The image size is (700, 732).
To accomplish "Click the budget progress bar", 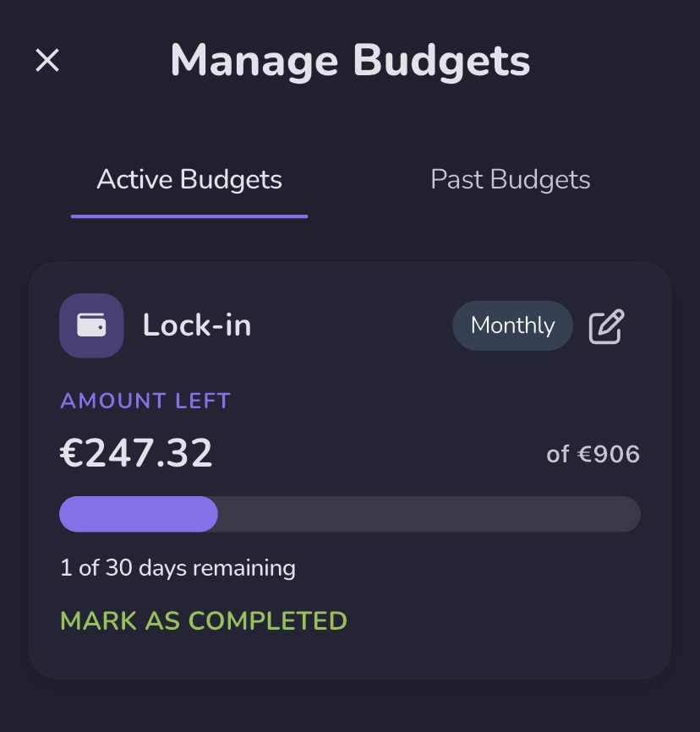I will click(350, 513).
